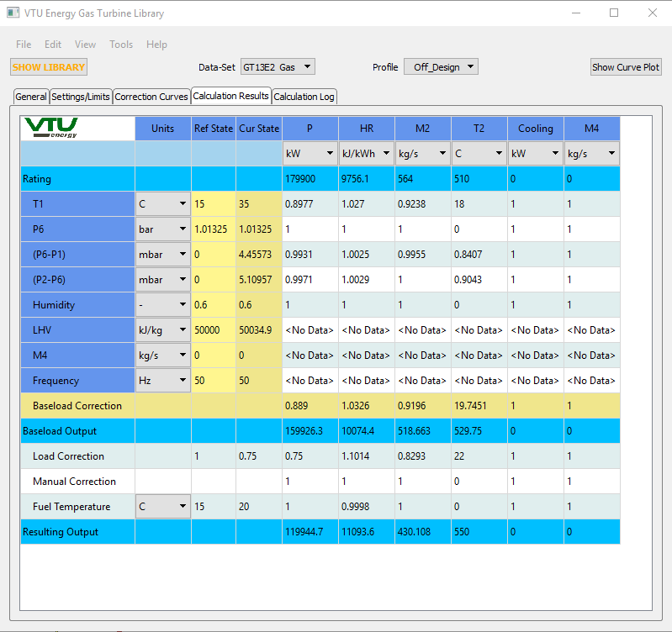Open the Help menu
The image size is (672, 632).
(156, 45)
